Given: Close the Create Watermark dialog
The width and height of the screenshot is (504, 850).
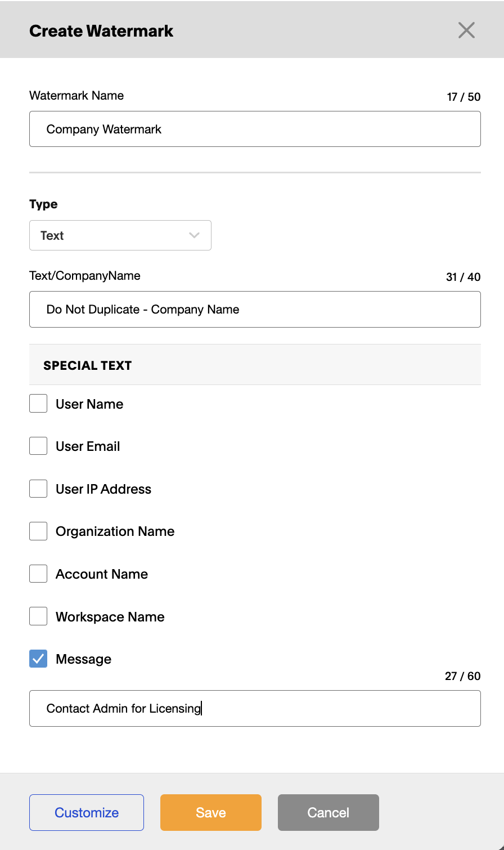Looking at the screenshot, I should [466, 30].
